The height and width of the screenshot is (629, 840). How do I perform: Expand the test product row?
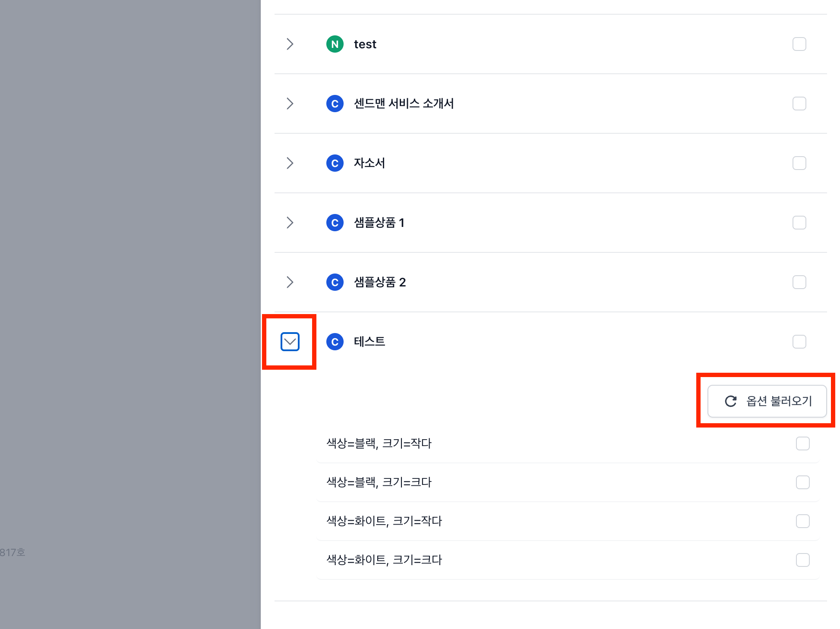point(290,44)
